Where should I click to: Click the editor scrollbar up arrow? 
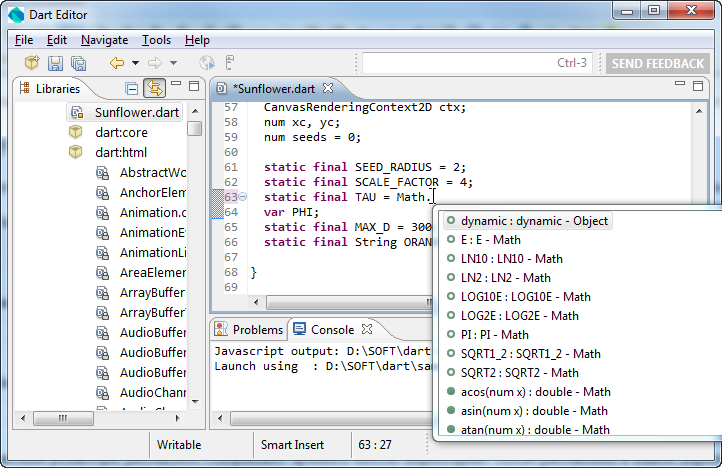coord(699,111)
